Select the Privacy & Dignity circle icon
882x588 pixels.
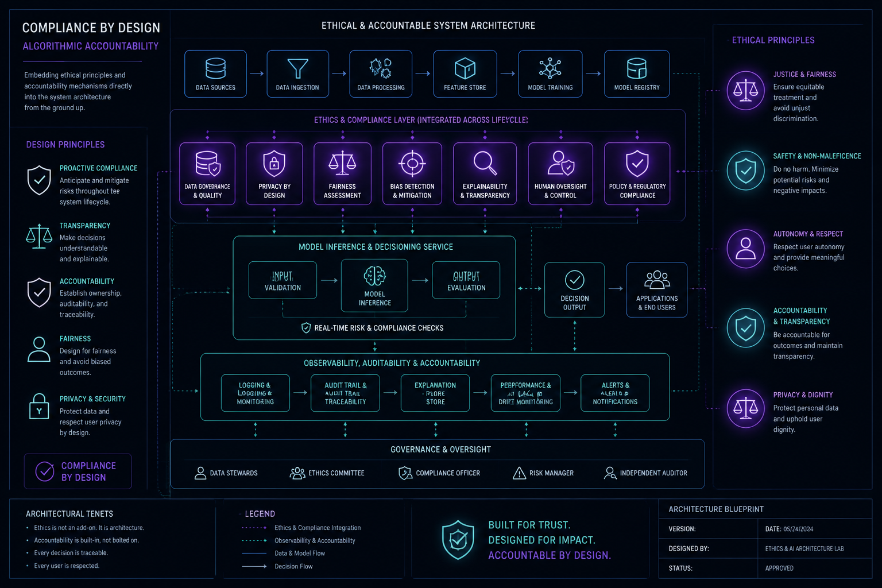coord(745,408)
